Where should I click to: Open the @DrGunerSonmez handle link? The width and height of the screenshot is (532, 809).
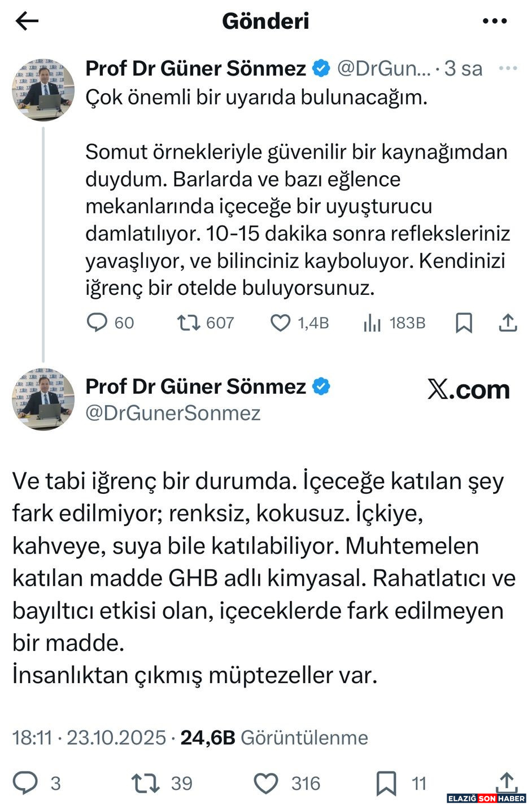pos(173,413)
